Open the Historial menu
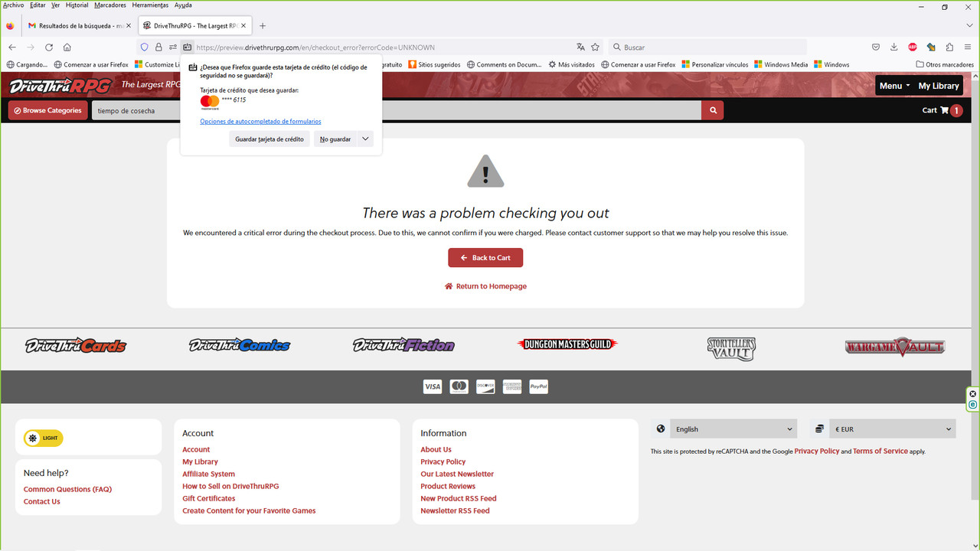The image size is (980, 551). 77,5
